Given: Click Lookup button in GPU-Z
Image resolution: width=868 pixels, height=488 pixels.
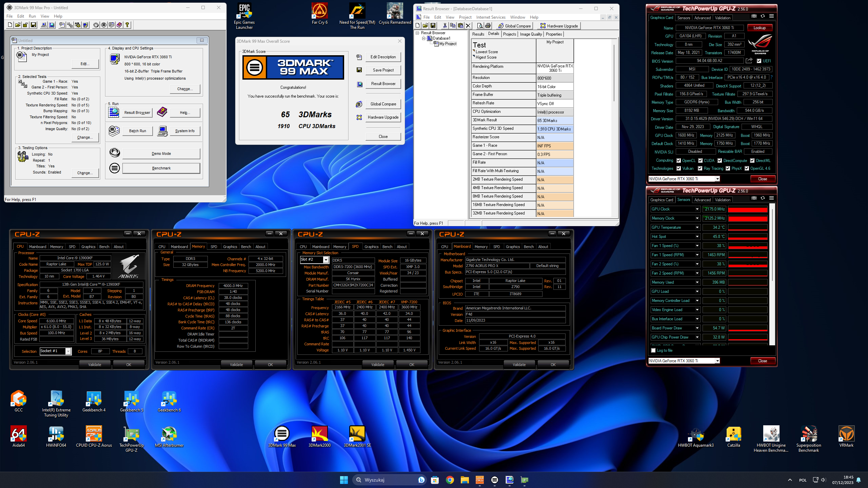Looking at the screenshot, I should 759,28.
